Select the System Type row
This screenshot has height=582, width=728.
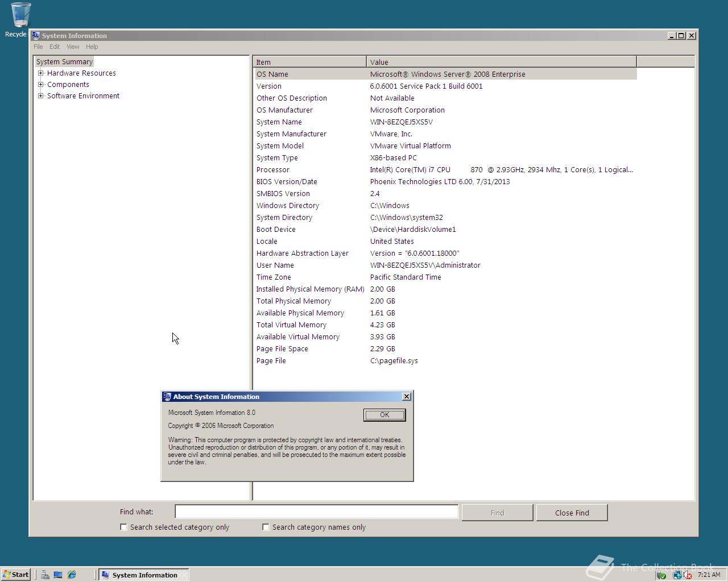(x=445, y=157)
